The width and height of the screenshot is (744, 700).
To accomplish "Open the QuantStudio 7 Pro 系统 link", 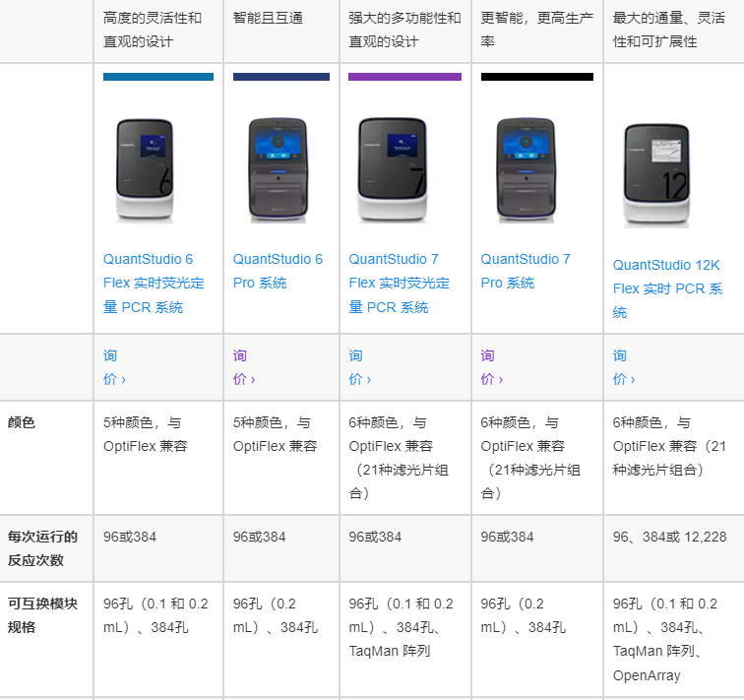I will pyautogui.click(x=526, y=271).
